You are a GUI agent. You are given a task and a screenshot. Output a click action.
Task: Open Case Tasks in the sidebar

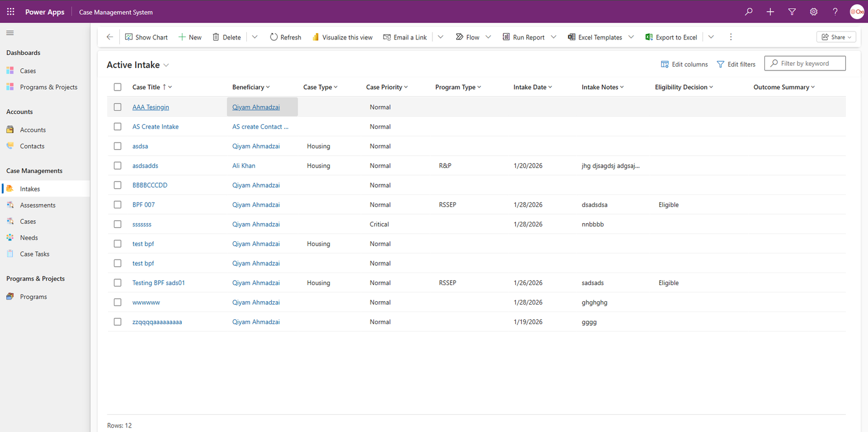click(x=35, y=254)
